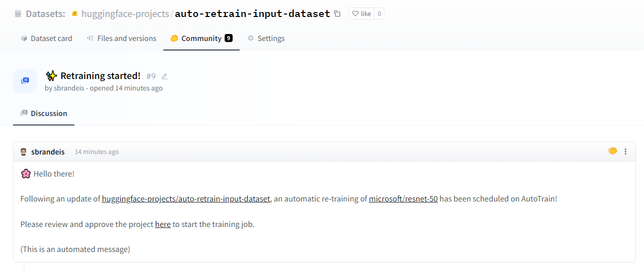
Task: Click the clapping hands reaction icon
Action: point(613,151)
